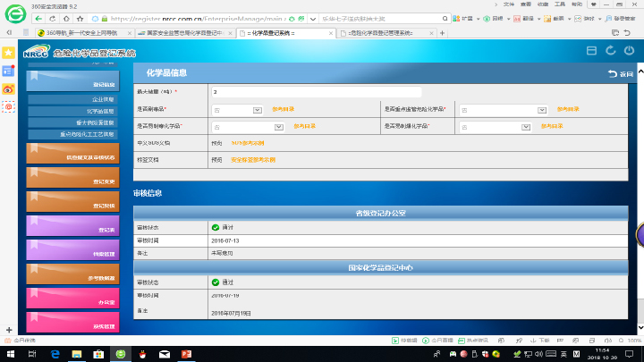Click the power/logout icon in the header
644x362 pixels.
point(630,51)
